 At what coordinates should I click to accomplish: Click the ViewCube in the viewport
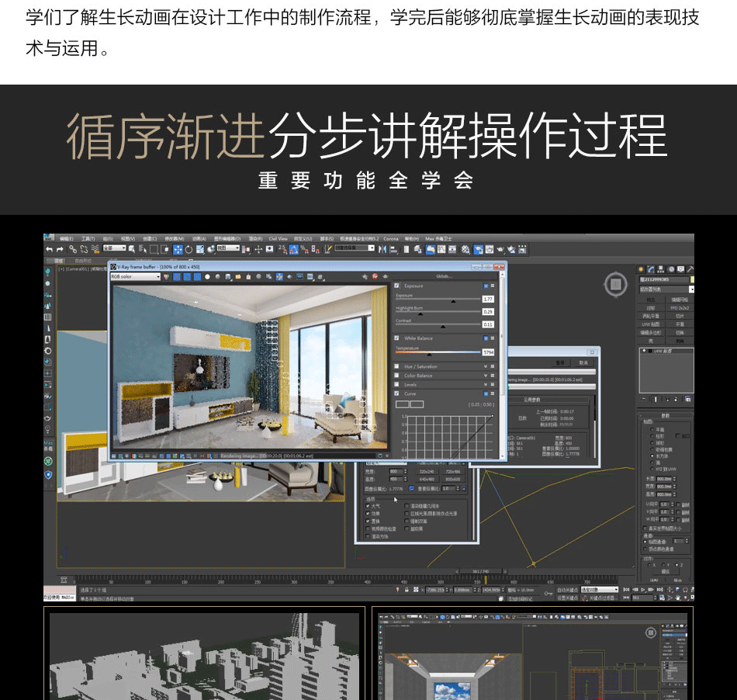tap(616, 283)
